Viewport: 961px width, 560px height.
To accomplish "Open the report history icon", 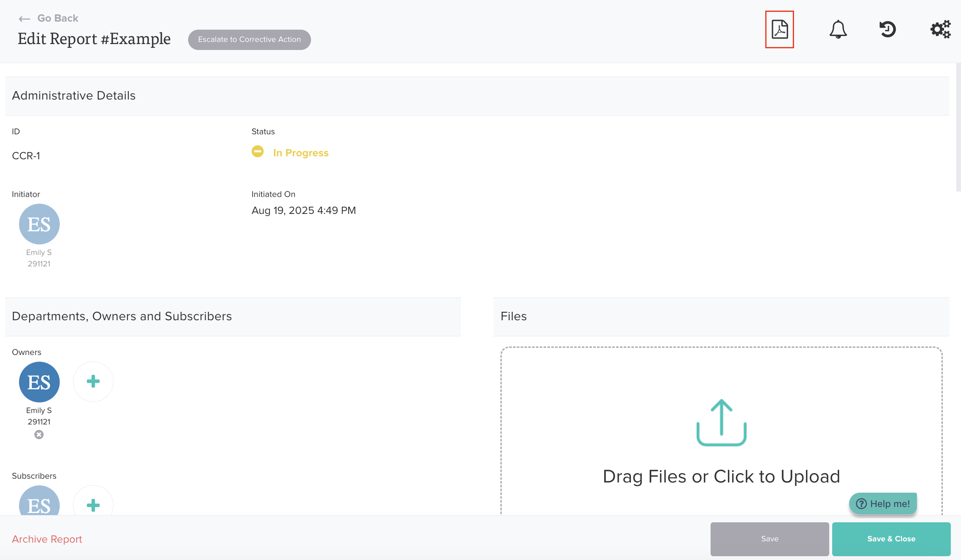I will [x=887, y=29].
